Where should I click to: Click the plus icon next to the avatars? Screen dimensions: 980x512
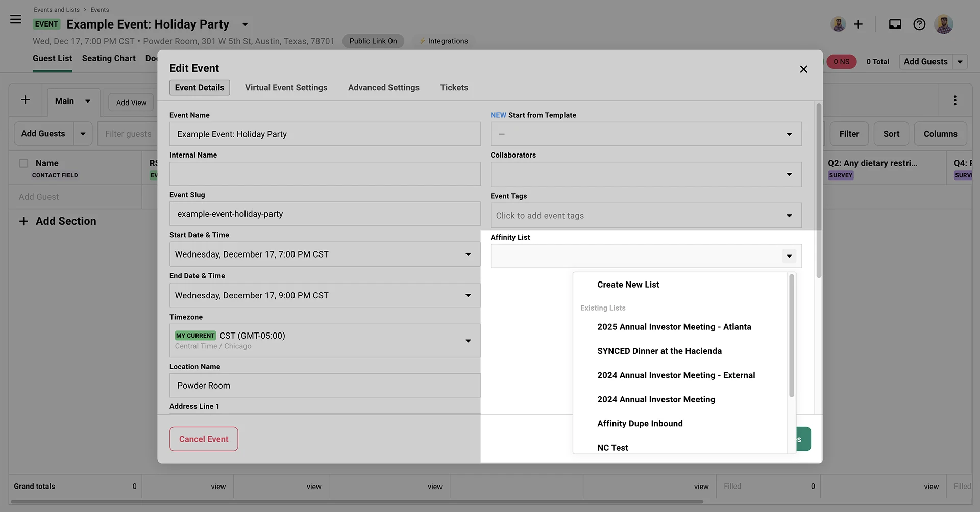[859, 24]
